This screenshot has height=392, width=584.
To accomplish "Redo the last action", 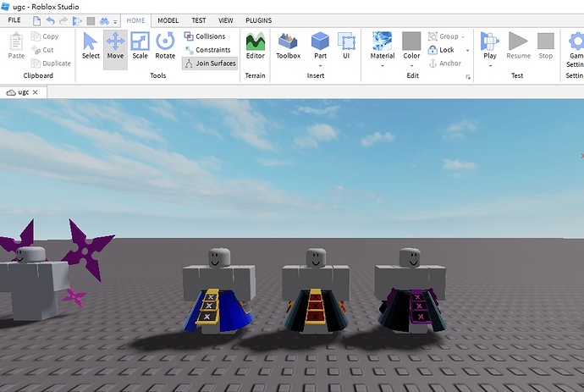I will point(63,21).
